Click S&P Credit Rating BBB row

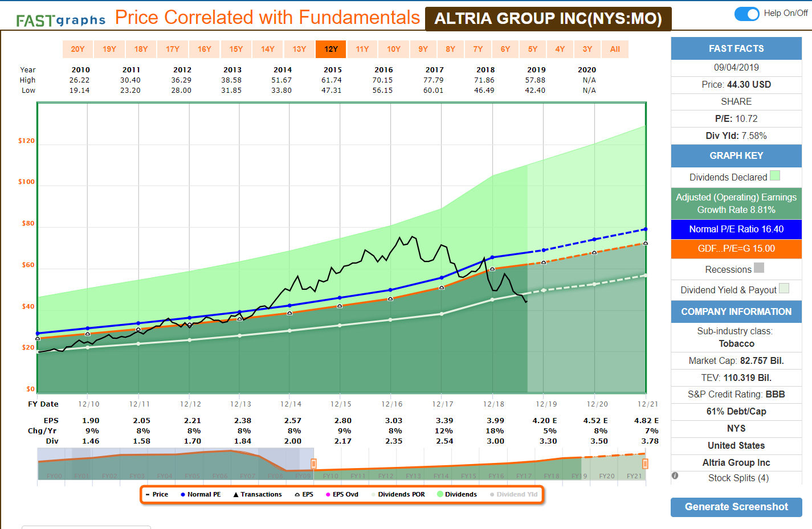point(736,394)
